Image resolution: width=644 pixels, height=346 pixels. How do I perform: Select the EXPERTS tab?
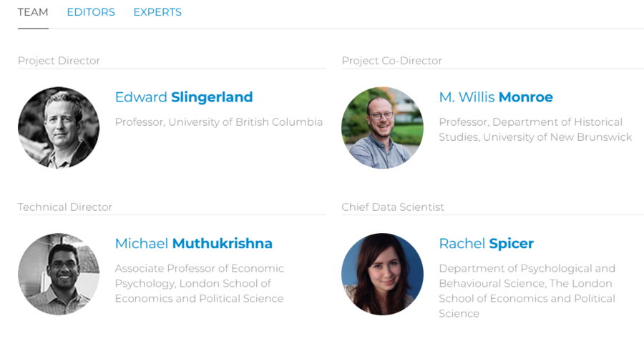[x=157, y=12]
